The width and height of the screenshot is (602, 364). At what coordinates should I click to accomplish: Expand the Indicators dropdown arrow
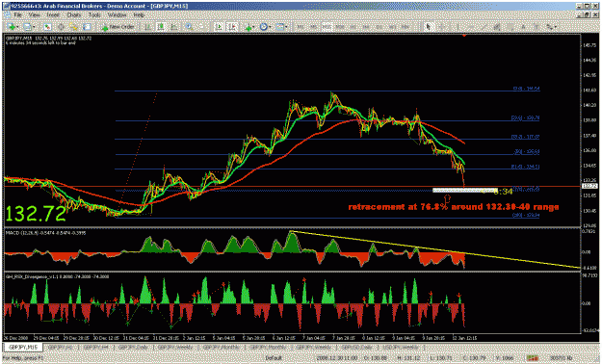pos(254,27)
